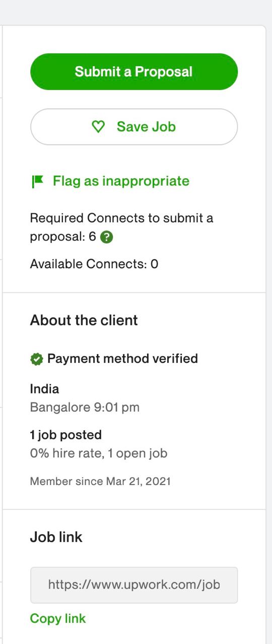272x644 pixels.
Task: Click the green flag icon
Action: (x=38, y=181)
